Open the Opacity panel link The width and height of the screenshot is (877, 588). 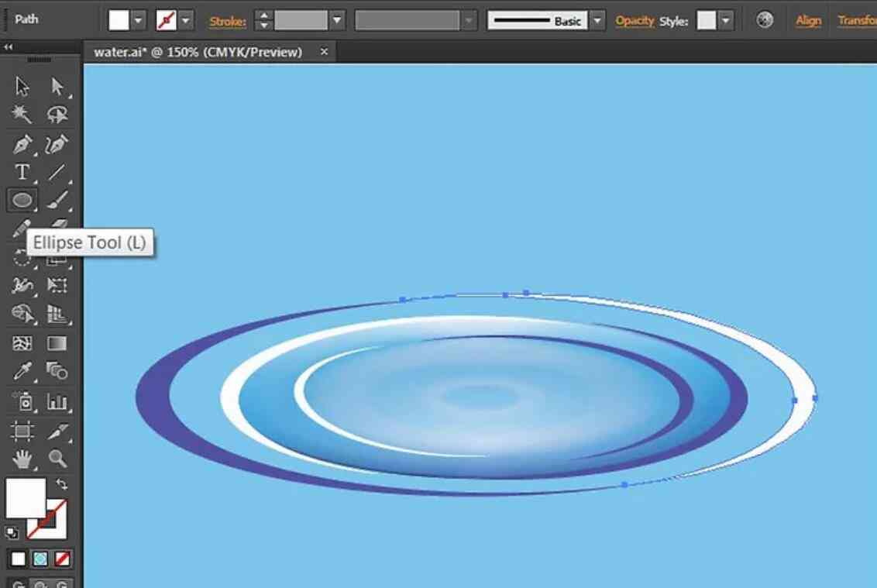click(x=635, y=21)
